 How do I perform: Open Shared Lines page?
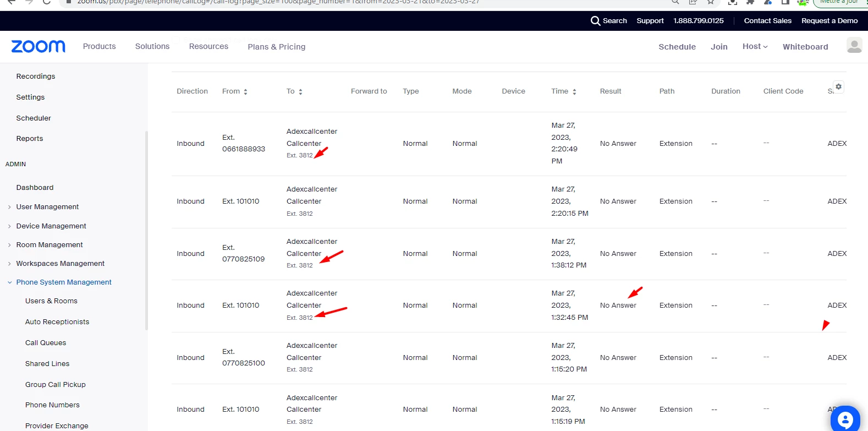point(47,364)
